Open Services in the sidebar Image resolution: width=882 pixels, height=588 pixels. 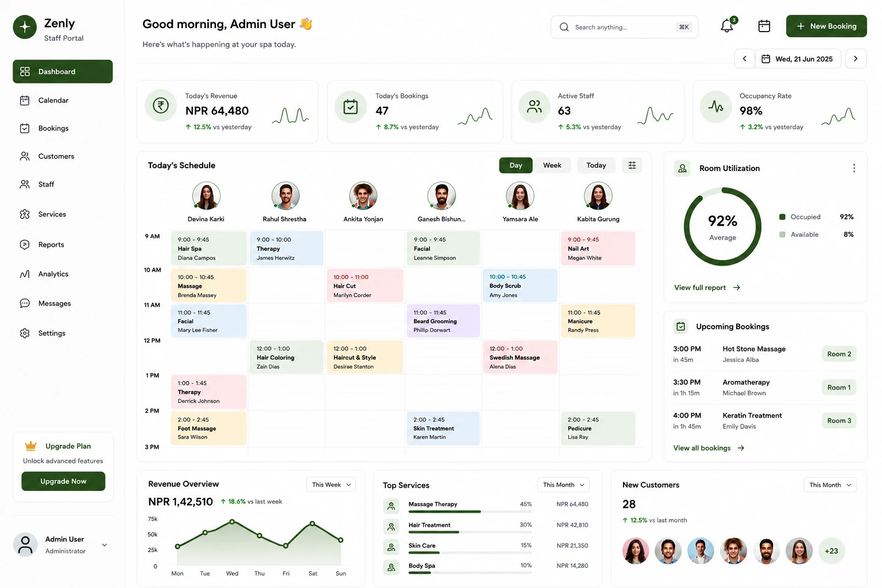click(x=63, y=214)
